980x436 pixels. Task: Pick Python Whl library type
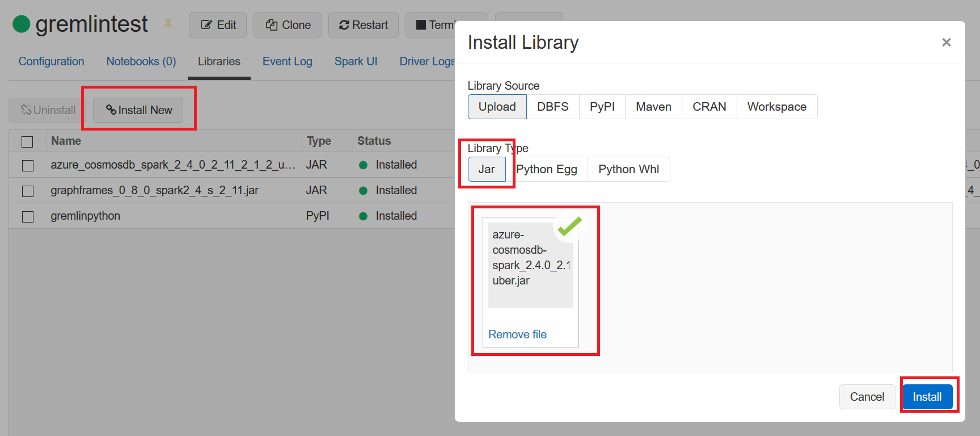(628, 169)
